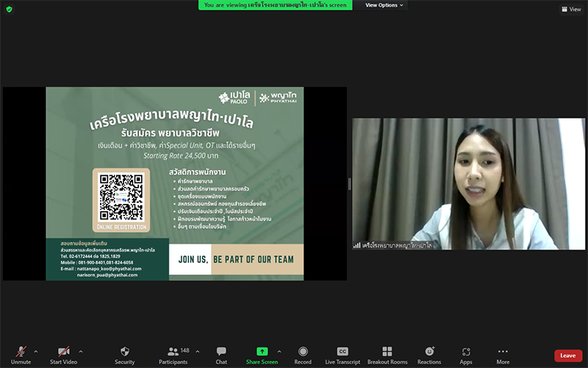Open the More options menu
Viewport: 588px width, 368px height.
(x=503, y=355)
